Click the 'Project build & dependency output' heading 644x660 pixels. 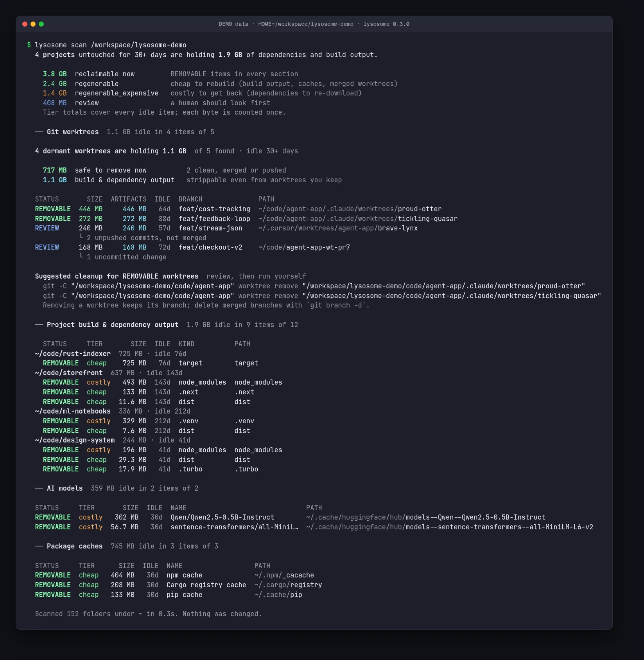pos(113,325)
